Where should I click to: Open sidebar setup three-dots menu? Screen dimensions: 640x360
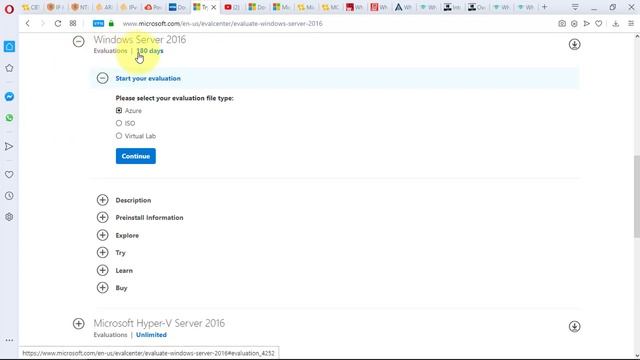[9, 340]
